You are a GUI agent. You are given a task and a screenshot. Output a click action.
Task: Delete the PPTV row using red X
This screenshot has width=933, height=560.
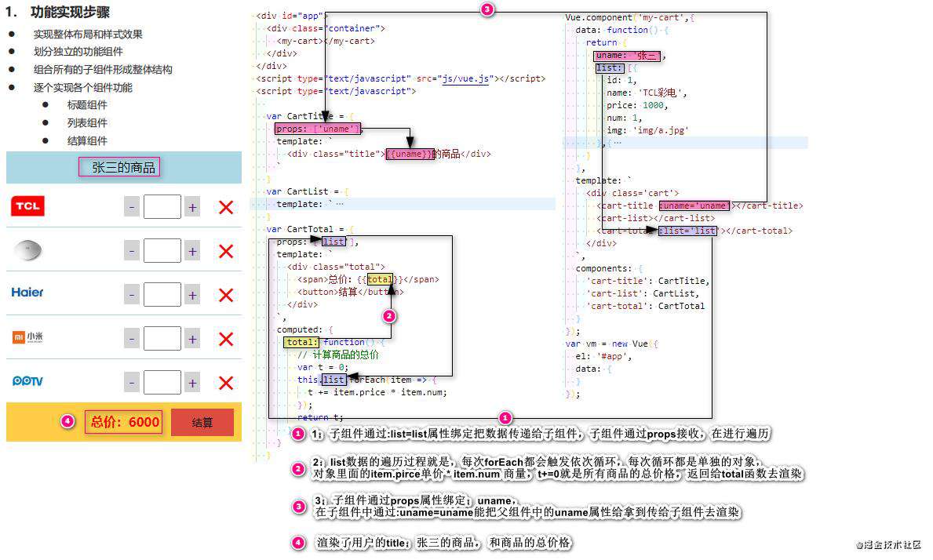click(x=225, y=384)
